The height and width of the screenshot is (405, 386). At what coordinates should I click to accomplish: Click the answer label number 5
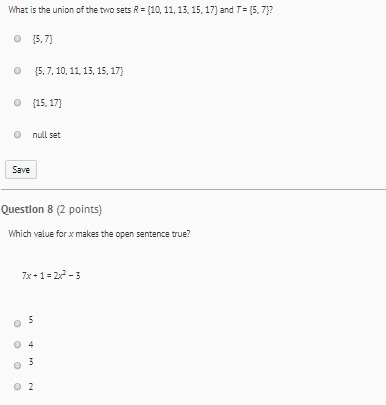31,320
